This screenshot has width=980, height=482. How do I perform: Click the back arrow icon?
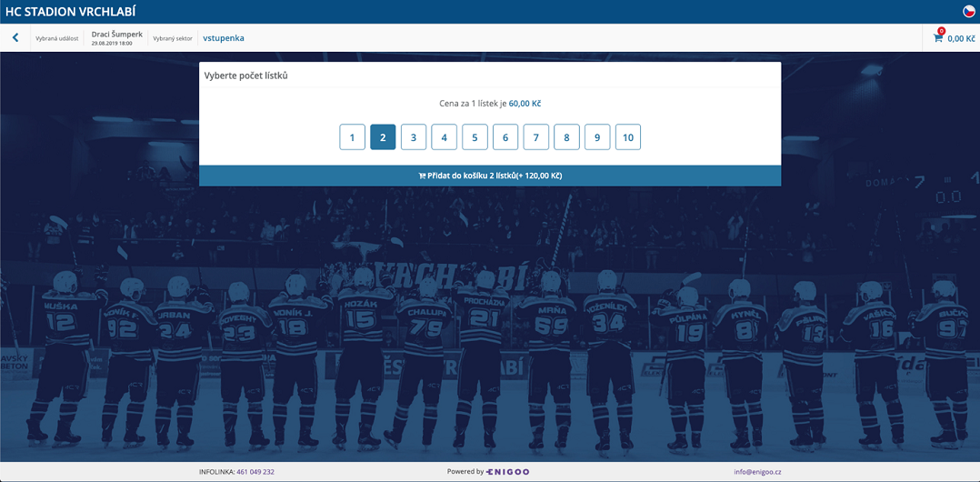(x=15, y=38)
